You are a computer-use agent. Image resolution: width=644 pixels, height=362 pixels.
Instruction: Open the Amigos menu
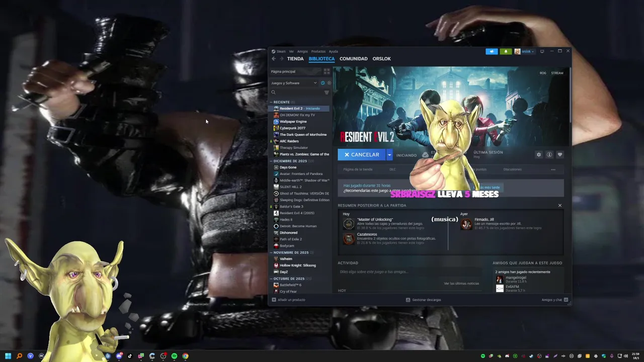click(x=302, y=51)
